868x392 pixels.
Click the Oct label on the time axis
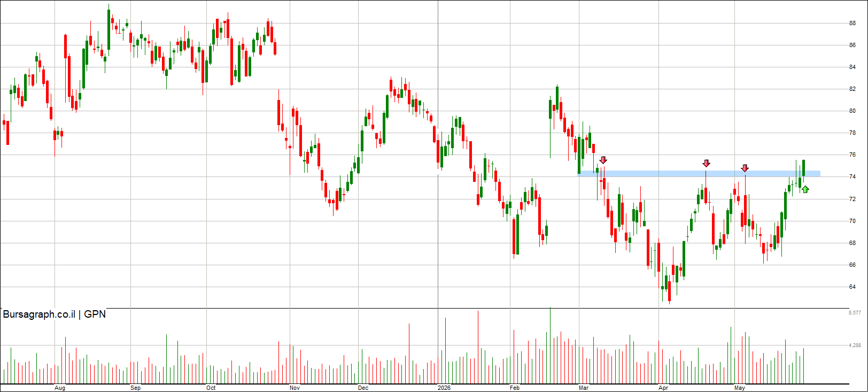click(211, 388)
